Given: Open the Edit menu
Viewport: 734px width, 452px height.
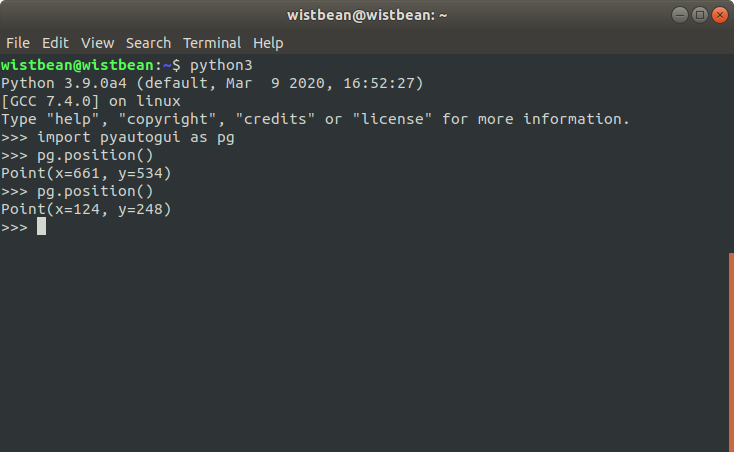Looking at the screenshot, I should pyautogui.click(x=55, y=43).
